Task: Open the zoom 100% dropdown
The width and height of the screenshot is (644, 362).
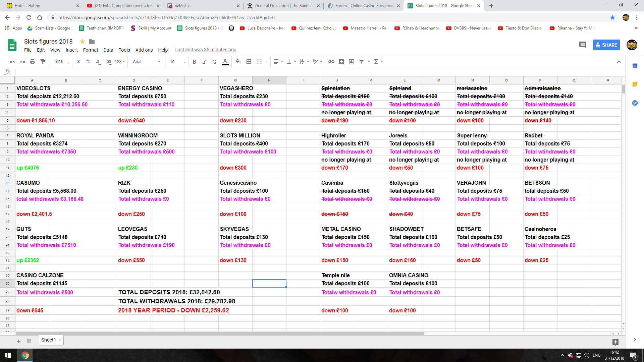Action: (x=61, y=62)
